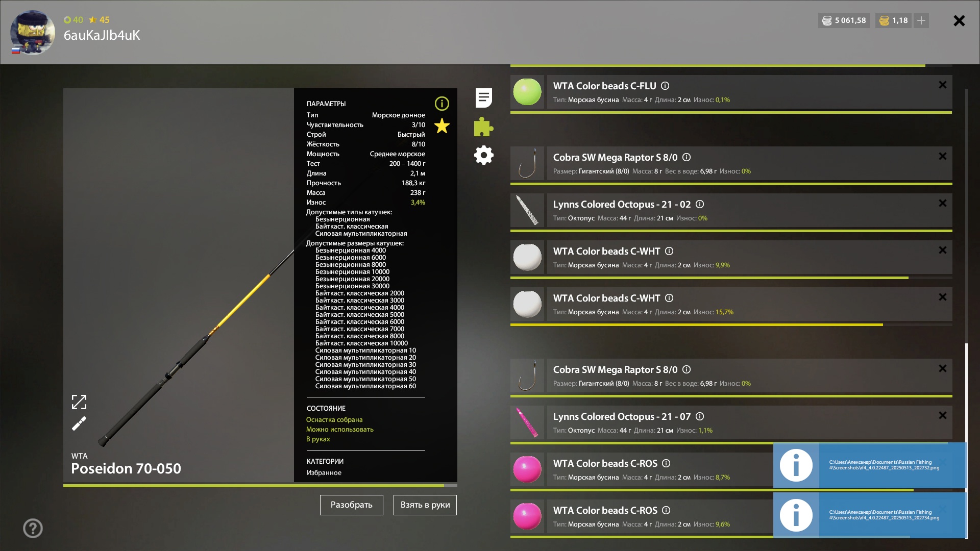Click the tackle list vertical scrollbar

(966, 393)
